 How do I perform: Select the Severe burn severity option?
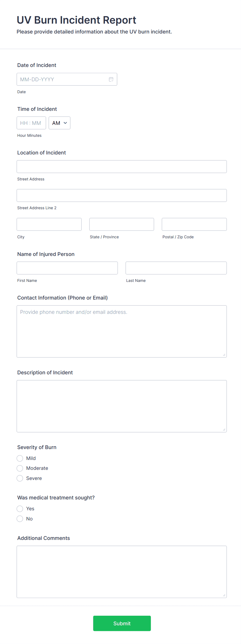tap(20, 478)
